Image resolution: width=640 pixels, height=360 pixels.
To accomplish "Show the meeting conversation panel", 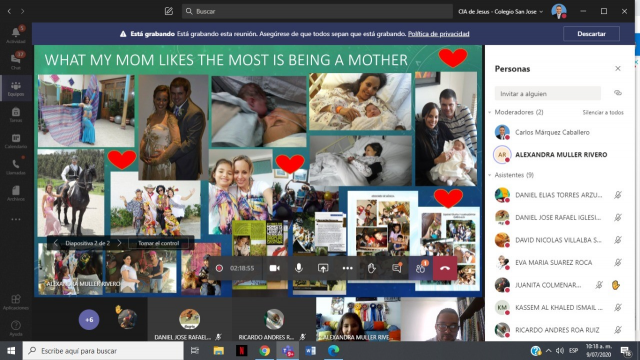I will pos(396,268).
